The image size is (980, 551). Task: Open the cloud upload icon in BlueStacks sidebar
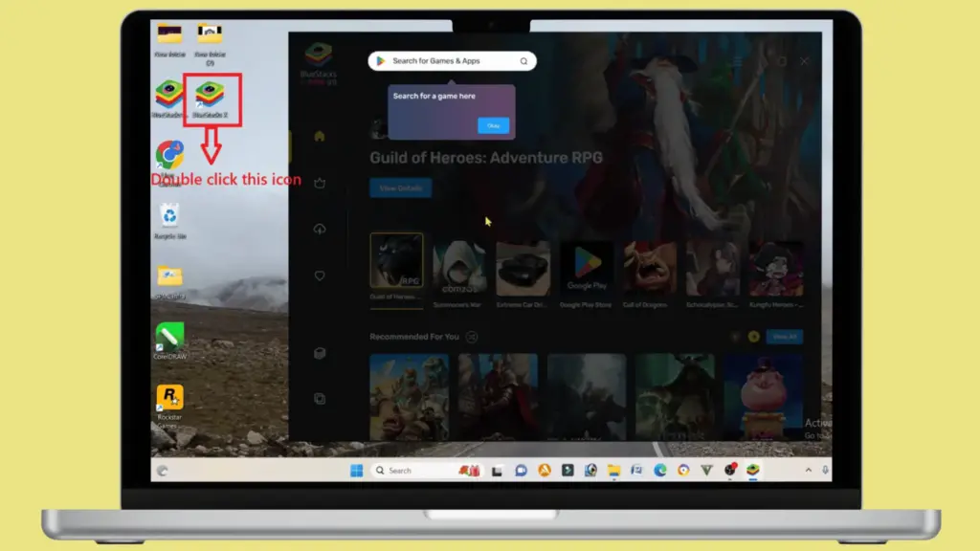tap(320, 229)
